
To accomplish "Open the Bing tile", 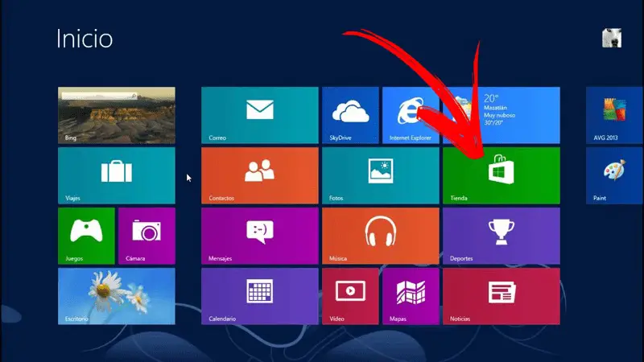I will point(117,115).
